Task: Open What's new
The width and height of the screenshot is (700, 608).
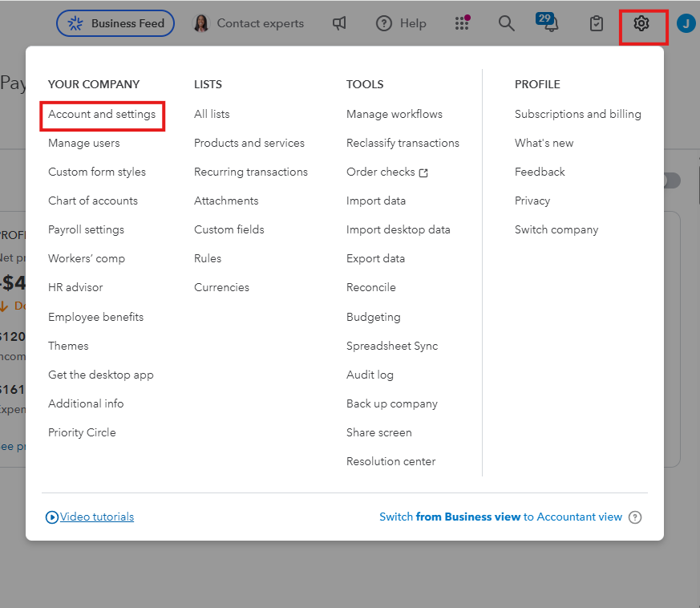Action: click(x=544, y=144)
